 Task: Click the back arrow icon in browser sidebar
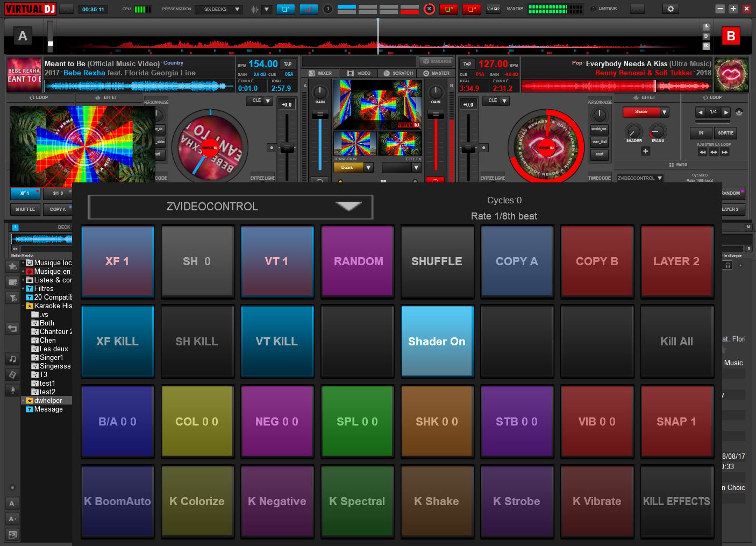pyautogui.click(x=12, y=328)
